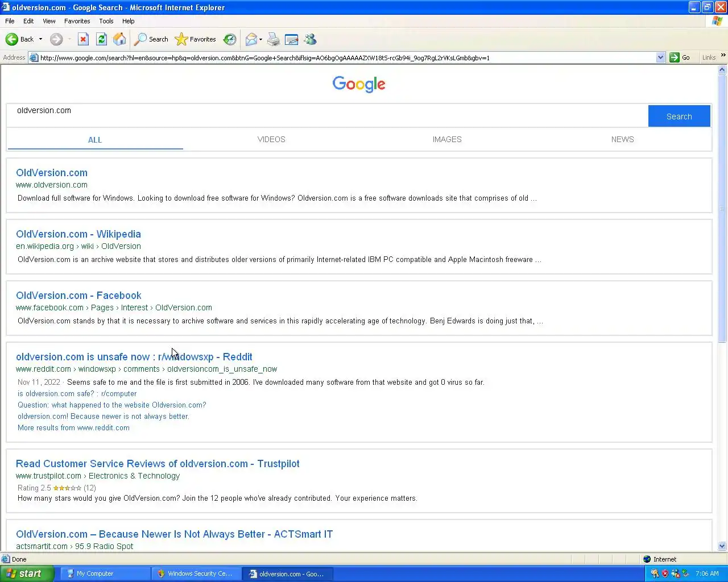728x582 pixels.
Task: Click the Google logo
Action: (x=359, y=84)
